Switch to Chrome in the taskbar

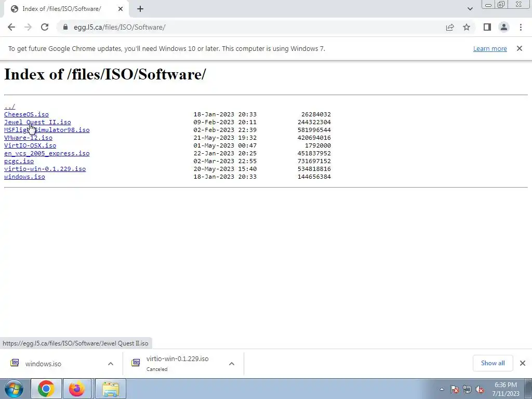tap(46, 389)
